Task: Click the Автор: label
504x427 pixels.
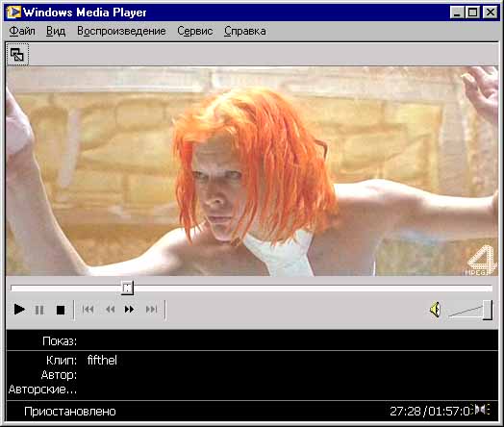Action: 59,375
